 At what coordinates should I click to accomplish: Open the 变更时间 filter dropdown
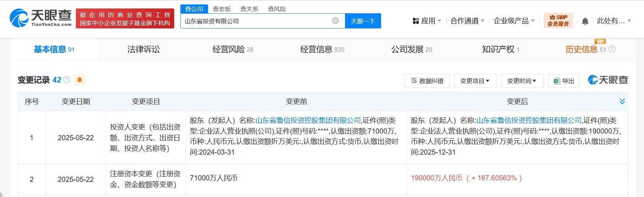(x=522, y=81)
